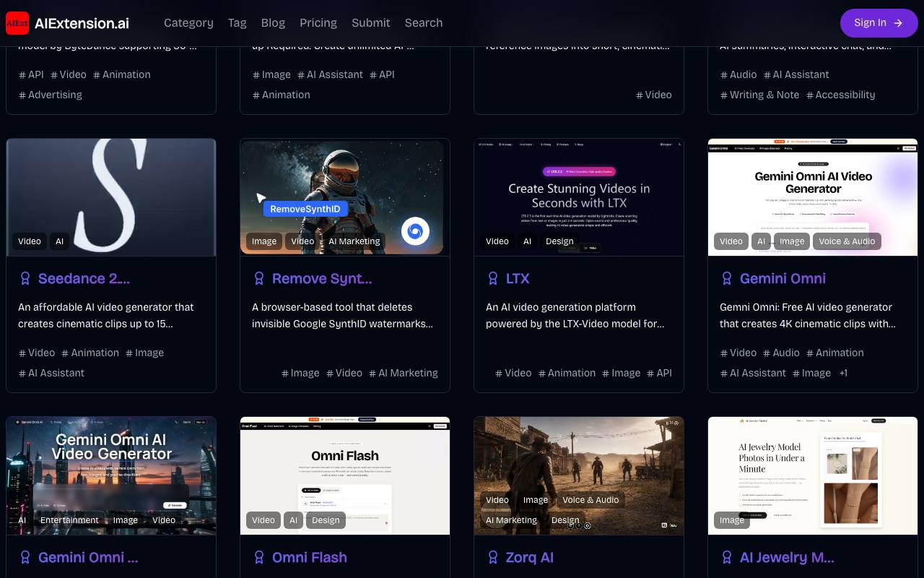924x578 pixels.
Task: Open Search from the top navigation
Action: click(x=424, y=23)
